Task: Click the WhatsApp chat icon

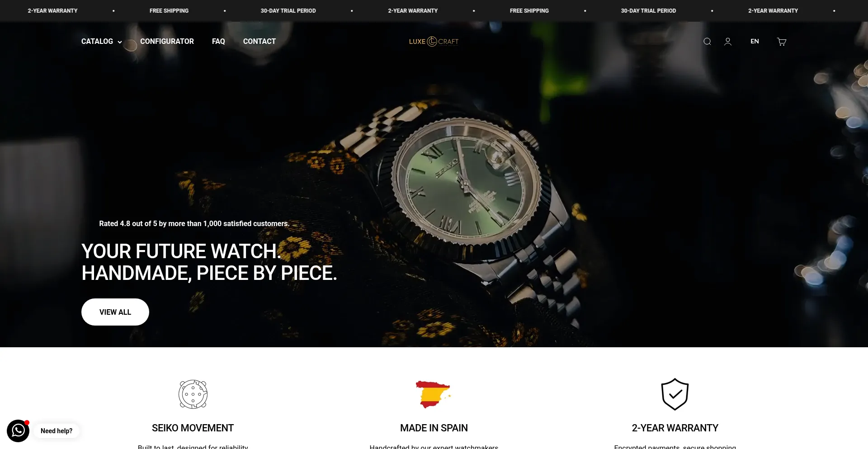Action: [x=18, y=431]
